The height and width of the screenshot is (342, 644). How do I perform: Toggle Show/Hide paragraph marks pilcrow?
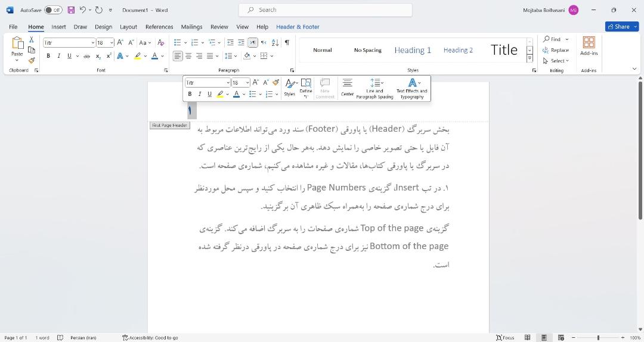tap(287, 42)
